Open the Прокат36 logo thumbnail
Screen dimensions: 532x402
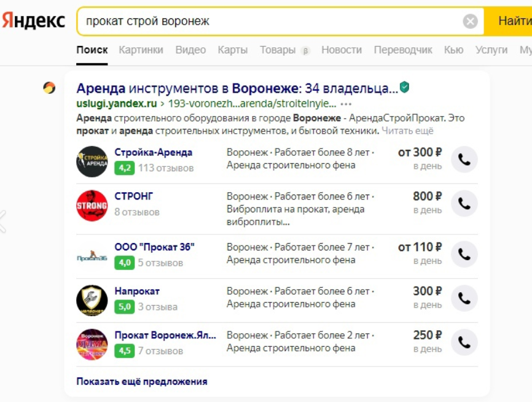click(x=92, y=257)
